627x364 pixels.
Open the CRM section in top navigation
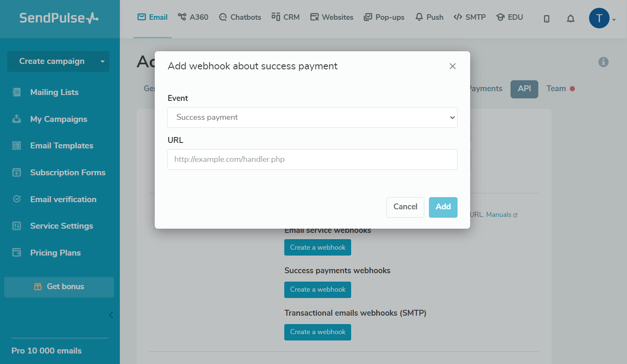[286, 17]
